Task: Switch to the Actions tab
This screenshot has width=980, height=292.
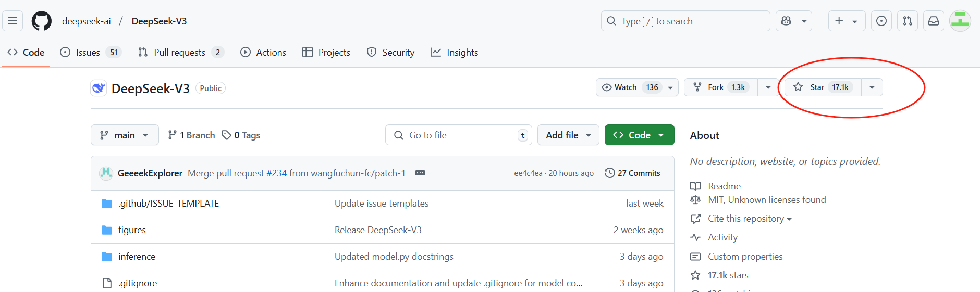Action: (x=263, y=53)
